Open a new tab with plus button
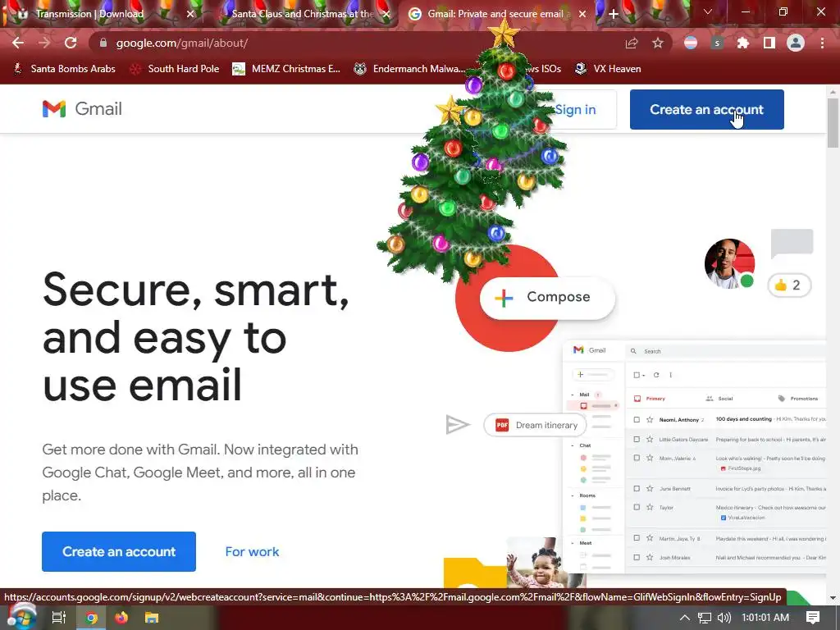The height and width of the screenshot is (630, 840). click(614, 14)
